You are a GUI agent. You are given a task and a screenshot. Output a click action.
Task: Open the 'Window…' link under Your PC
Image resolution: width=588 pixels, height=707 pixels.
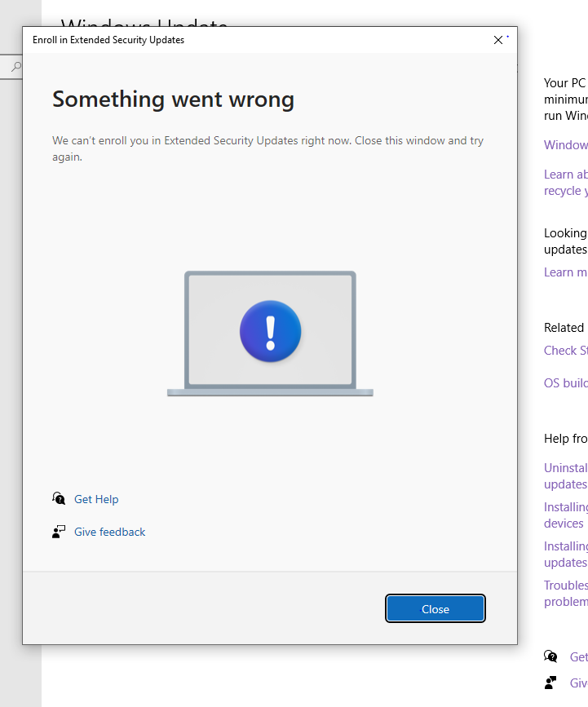[565, 144]
